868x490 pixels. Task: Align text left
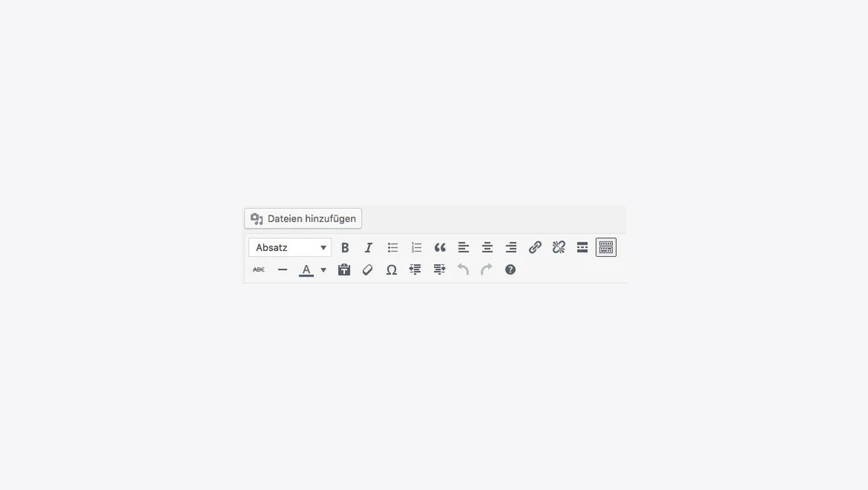(464, 248)
